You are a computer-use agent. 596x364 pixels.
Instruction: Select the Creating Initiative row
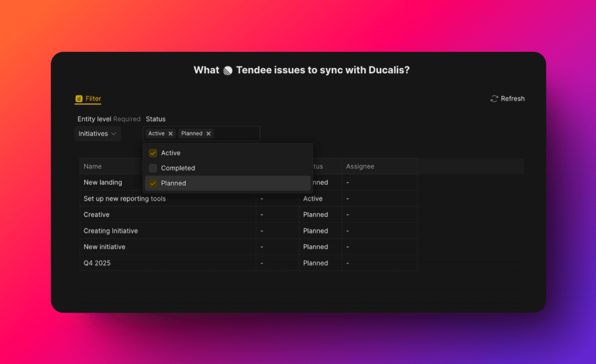[x=111, y=231]
